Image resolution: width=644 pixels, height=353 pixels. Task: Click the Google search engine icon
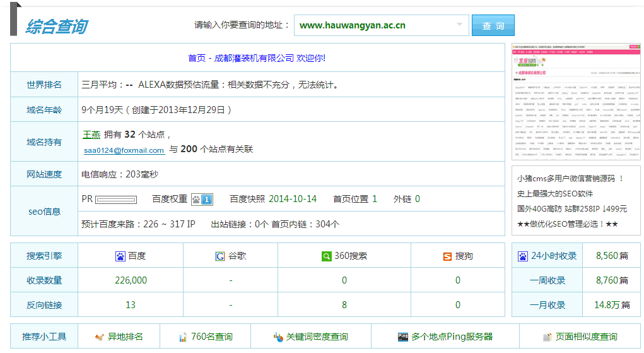coord(220,256)
